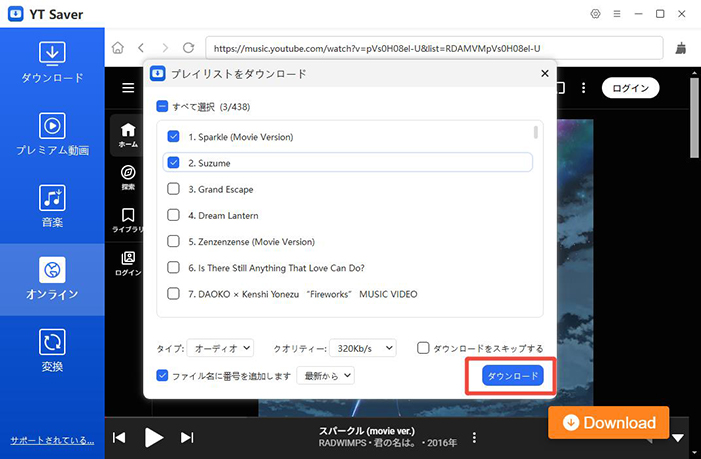Open the Download section in sidebar
701x459 pixels.
click(x=52, y=62)
